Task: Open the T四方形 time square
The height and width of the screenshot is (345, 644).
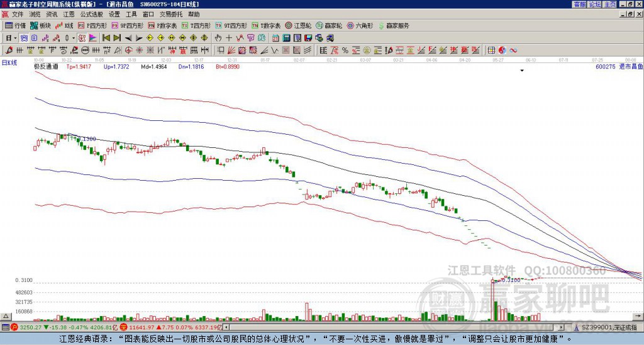Action: pyautogui.click(x=196, y=25)
